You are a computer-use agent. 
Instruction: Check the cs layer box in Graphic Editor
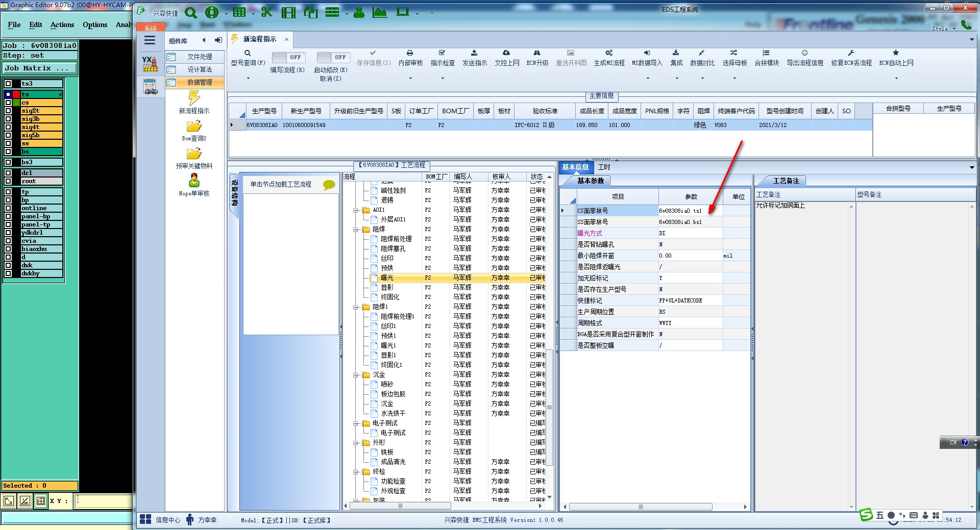pyautogui.click(x=8, y=103)
